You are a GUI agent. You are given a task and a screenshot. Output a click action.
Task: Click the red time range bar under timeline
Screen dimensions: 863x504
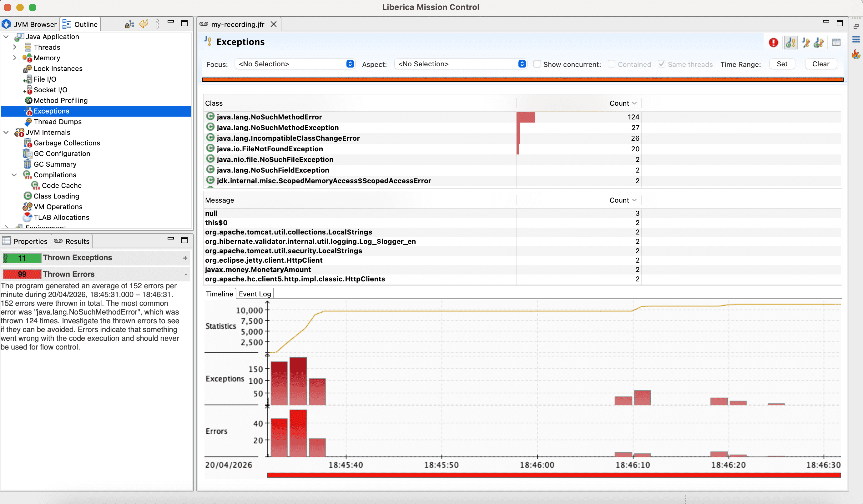pyautogui.click(x=554, y=475)
